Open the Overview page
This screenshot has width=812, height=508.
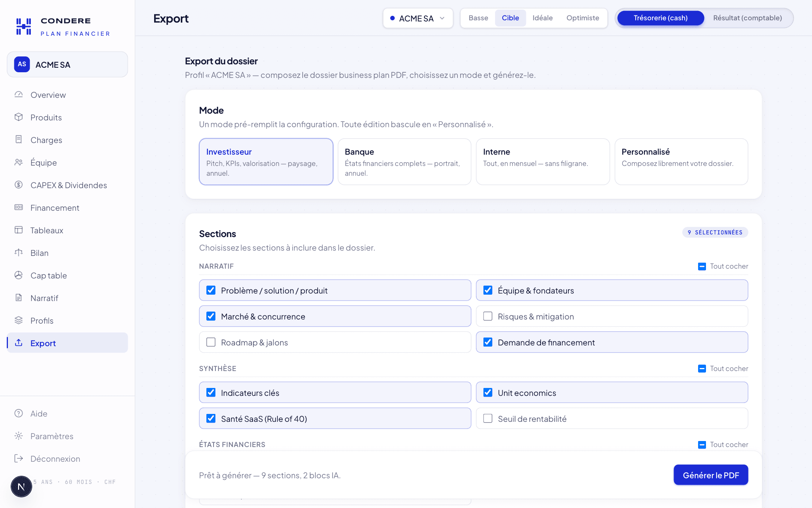pos(67,95)
